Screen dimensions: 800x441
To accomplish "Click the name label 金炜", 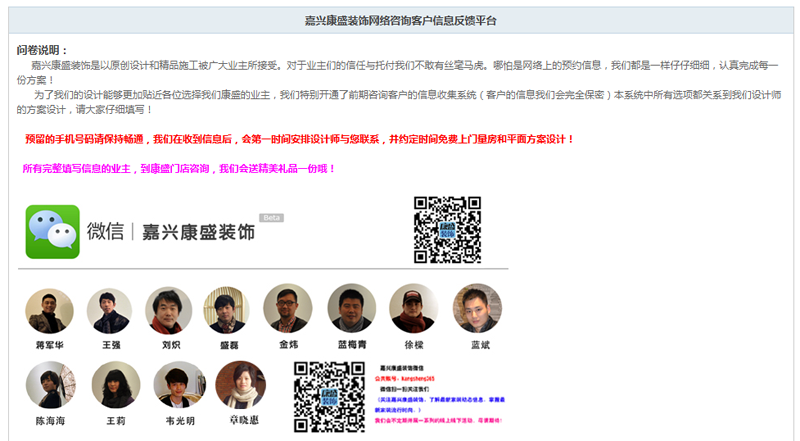I will (289, 345).
